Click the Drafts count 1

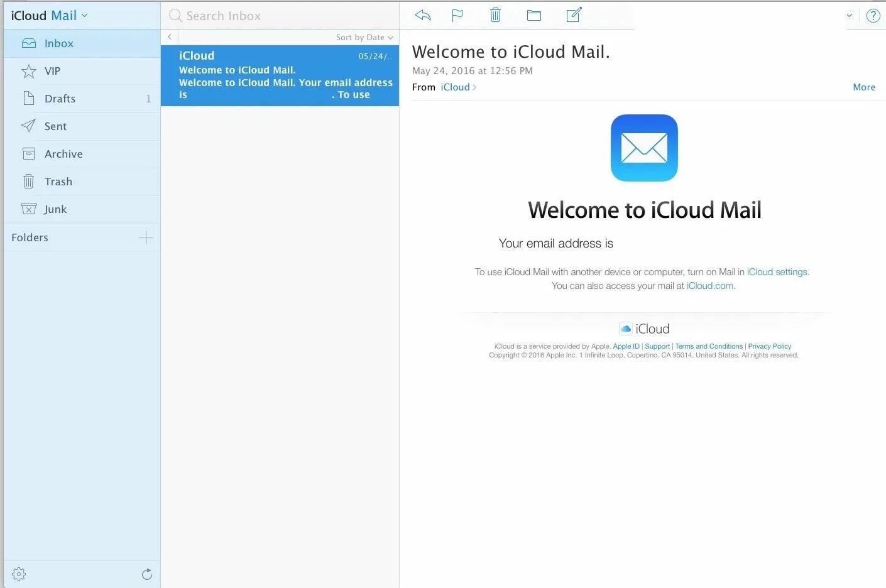click(148, 99)
